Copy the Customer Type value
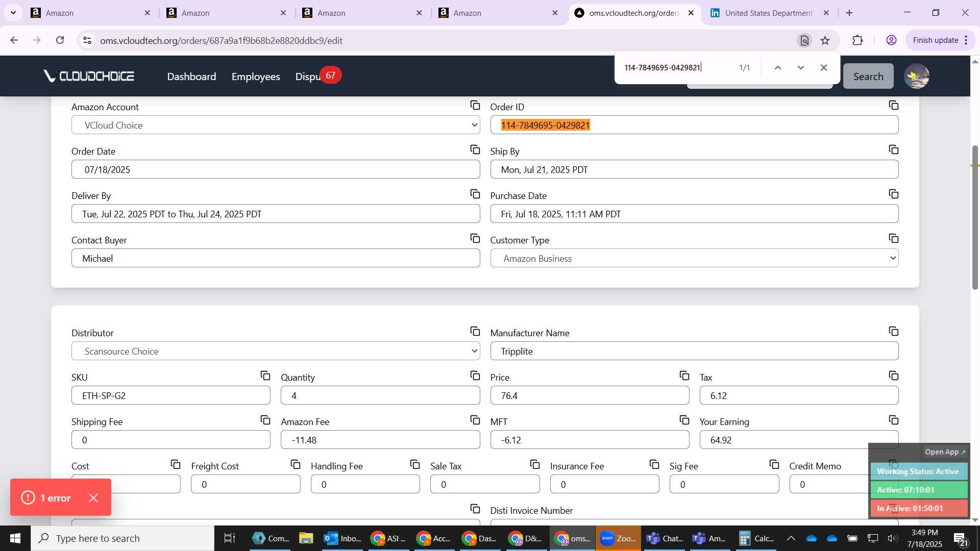The width and height of the screenshot is (980, 551). point(893,238)
